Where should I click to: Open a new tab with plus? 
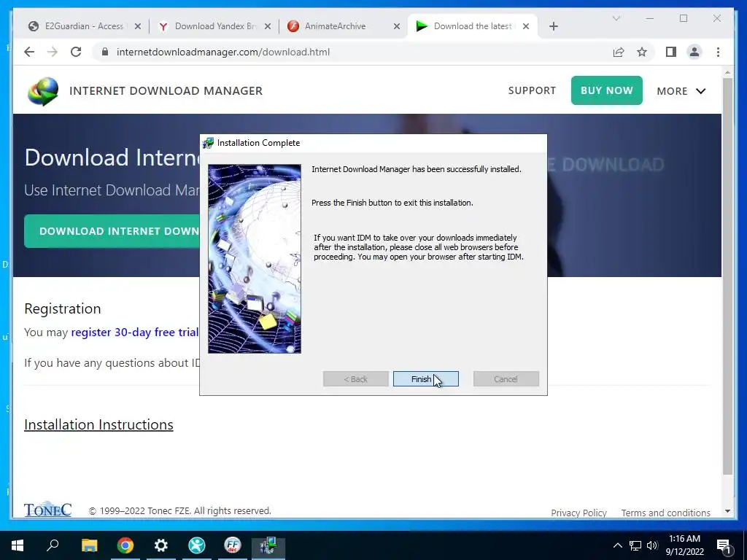(x=553, y=26)
